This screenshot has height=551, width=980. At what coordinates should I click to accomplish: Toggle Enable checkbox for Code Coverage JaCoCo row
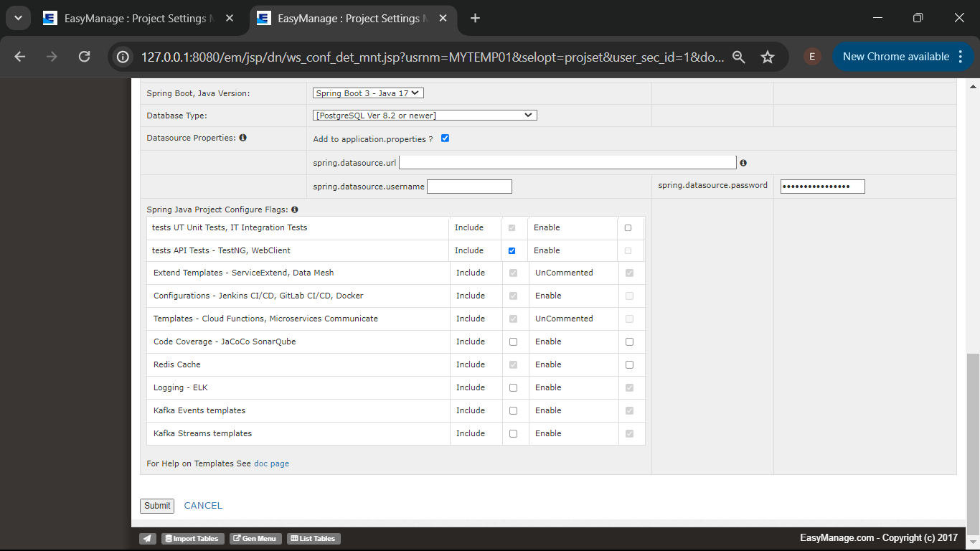click(x=629, y=342)
